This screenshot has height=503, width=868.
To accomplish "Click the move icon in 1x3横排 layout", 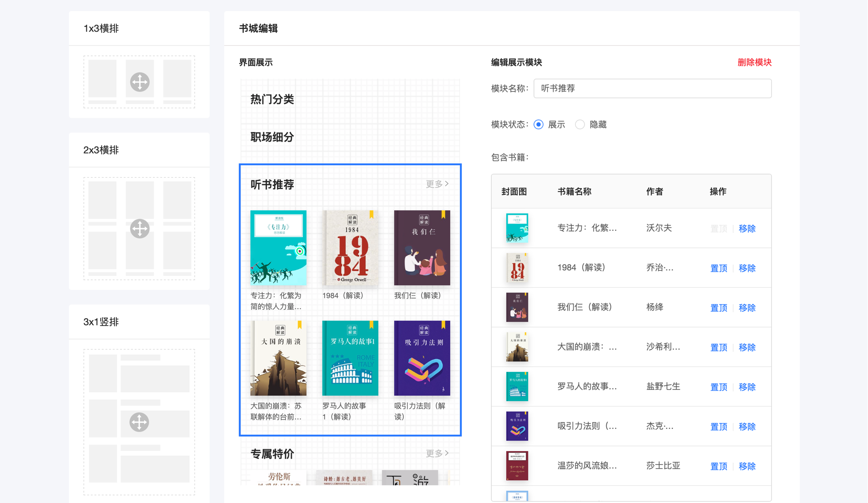I will point(140,82).
